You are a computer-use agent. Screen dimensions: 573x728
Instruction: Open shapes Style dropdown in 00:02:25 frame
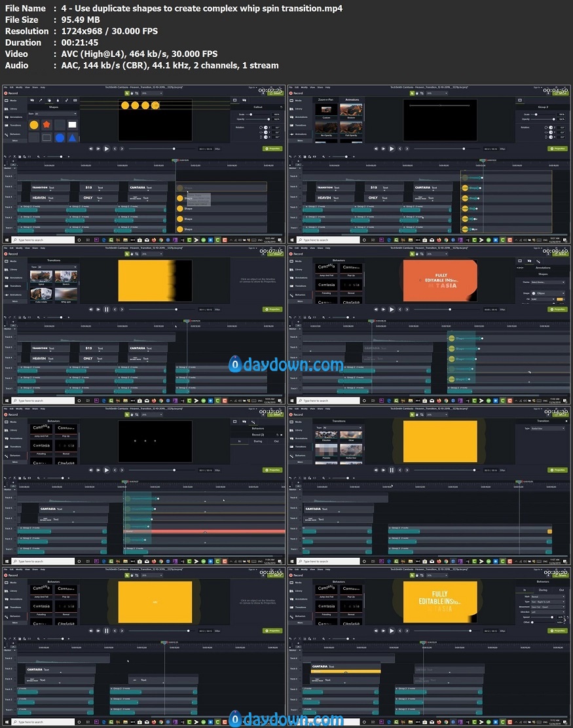(x=56, y=113)
